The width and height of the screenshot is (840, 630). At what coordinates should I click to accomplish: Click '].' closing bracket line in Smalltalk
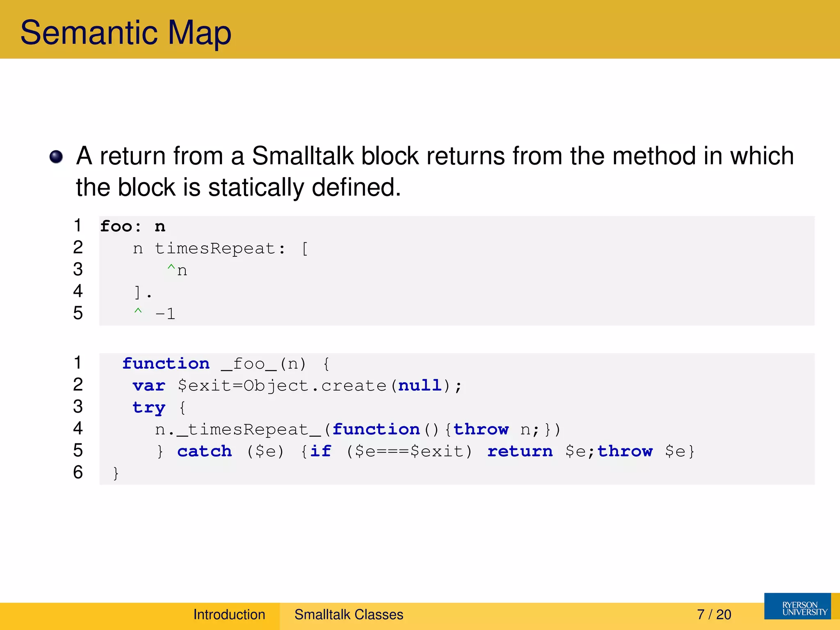[143, 292]
